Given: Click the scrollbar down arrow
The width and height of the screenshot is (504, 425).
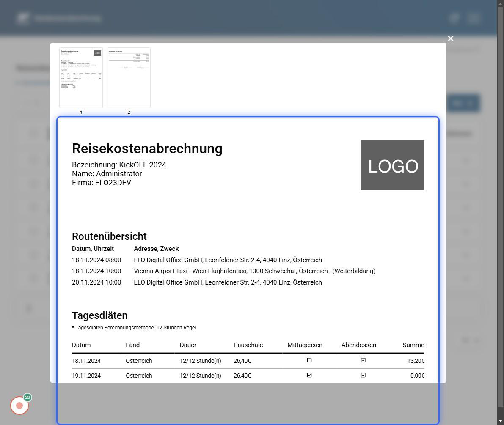Looking at the screenshot, I should click(x=501, y=422).
